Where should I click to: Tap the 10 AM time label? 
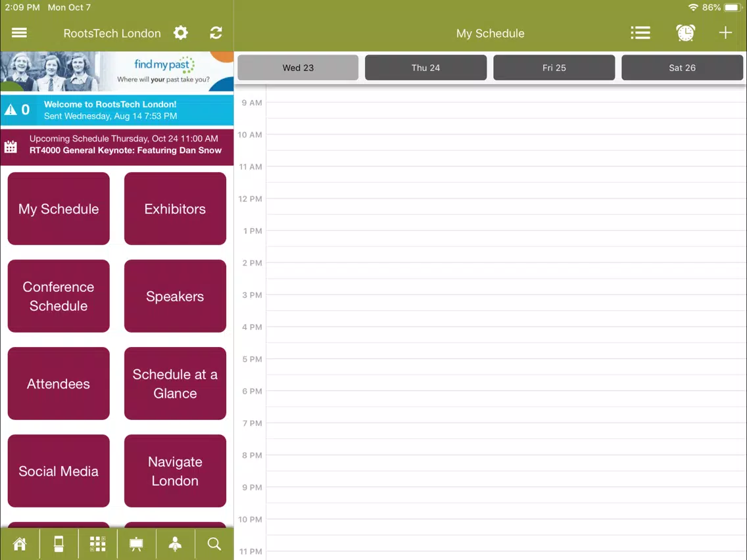click(250, 135)
